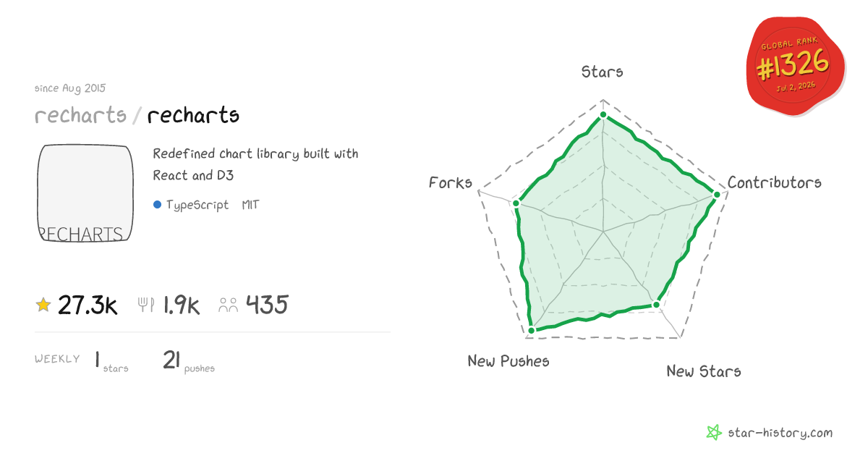Click the MIT license label
This screenshot has height=456, width=868.
pos(250,205)
